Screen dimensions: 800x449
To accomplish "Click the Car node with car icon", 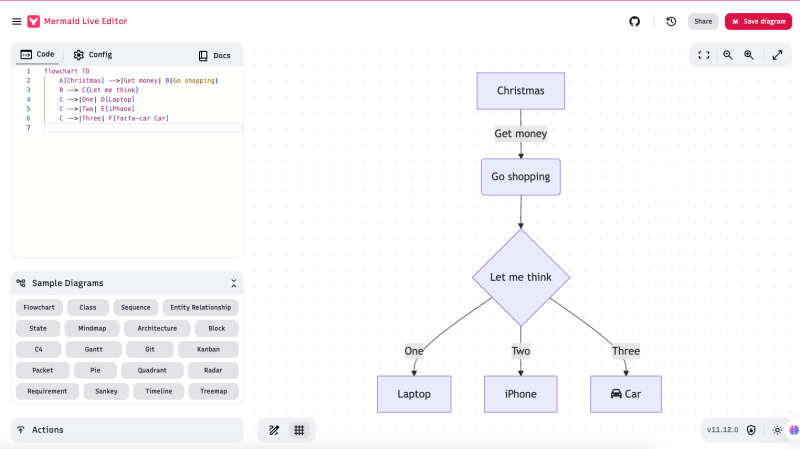I will point(626,394).
